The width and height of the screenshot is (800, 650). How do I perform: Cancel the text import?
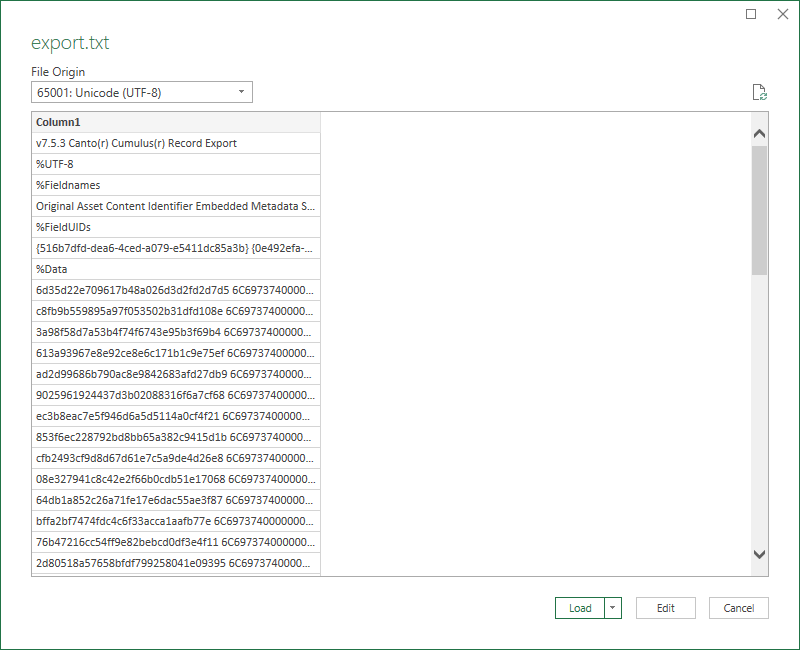tap(738, 608)
